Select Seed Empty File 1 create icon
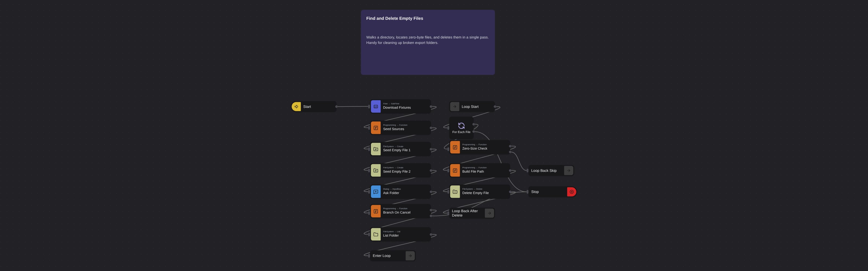Viewport: 868px width, 271px height. click(x=376, y=149)
